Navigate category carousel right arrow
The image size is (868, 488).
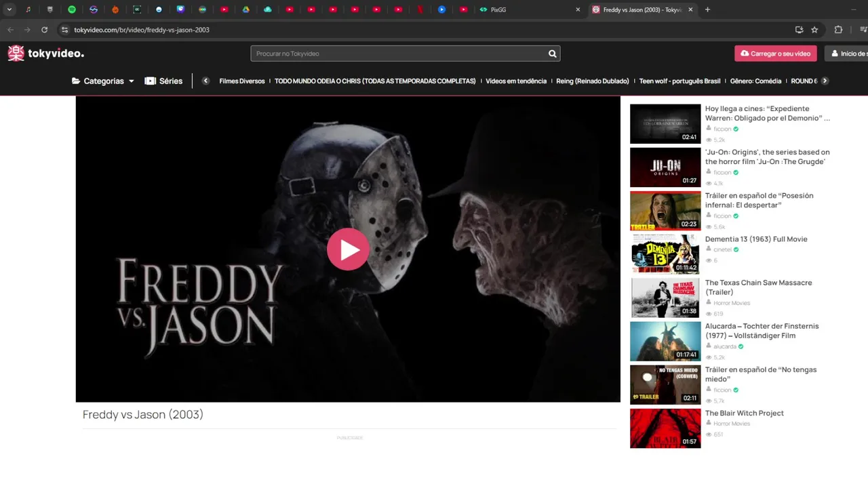[825, 81]
